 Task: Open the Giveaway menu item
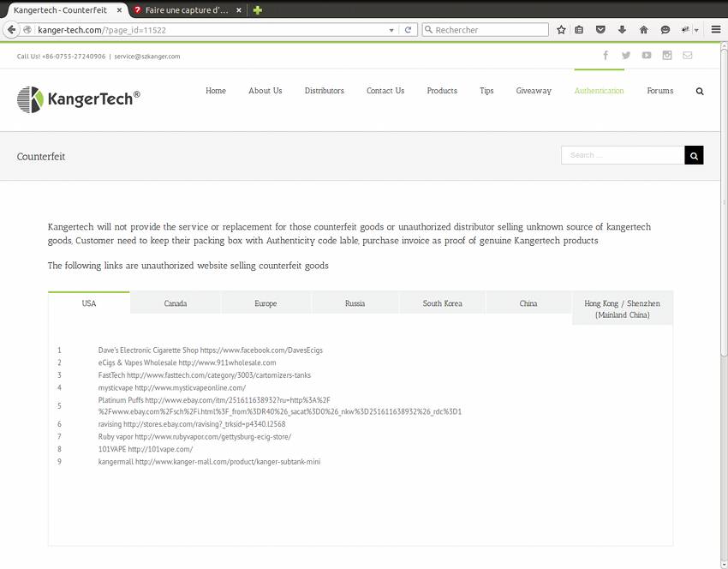(x=534, y=91)
